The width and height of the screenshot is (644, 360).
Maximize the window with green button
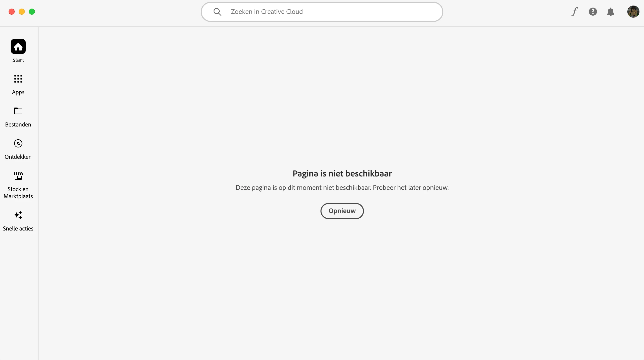tap(32, 12)
